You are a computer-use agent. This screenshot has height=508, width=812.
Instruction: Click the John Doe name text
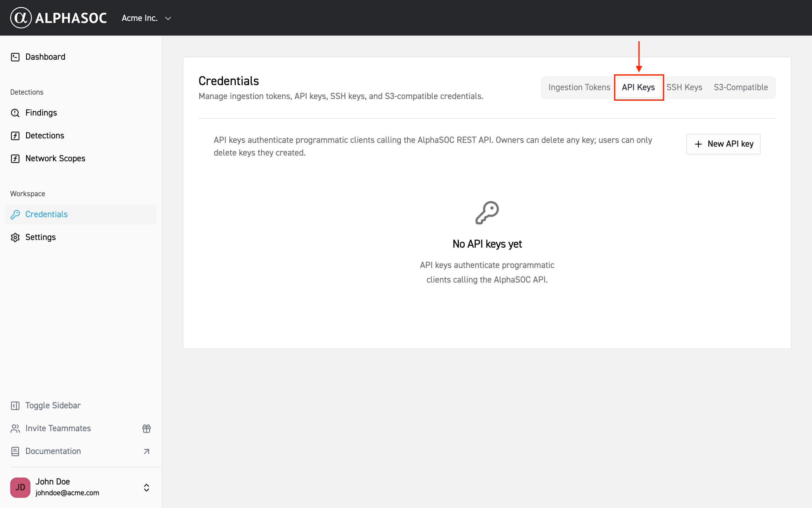[x=53, y=481]
